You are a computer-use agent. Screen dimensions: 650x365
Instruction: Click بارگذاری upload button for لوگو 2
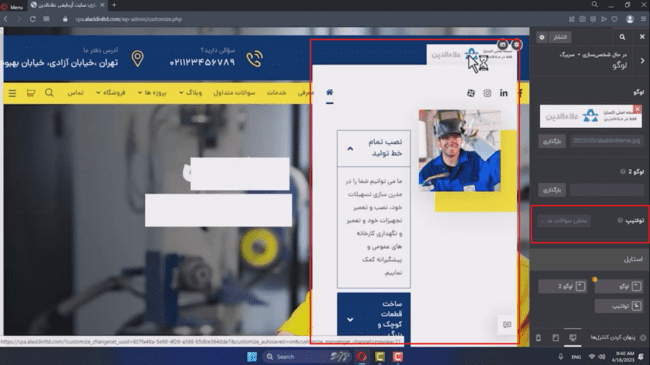(552, 190)
